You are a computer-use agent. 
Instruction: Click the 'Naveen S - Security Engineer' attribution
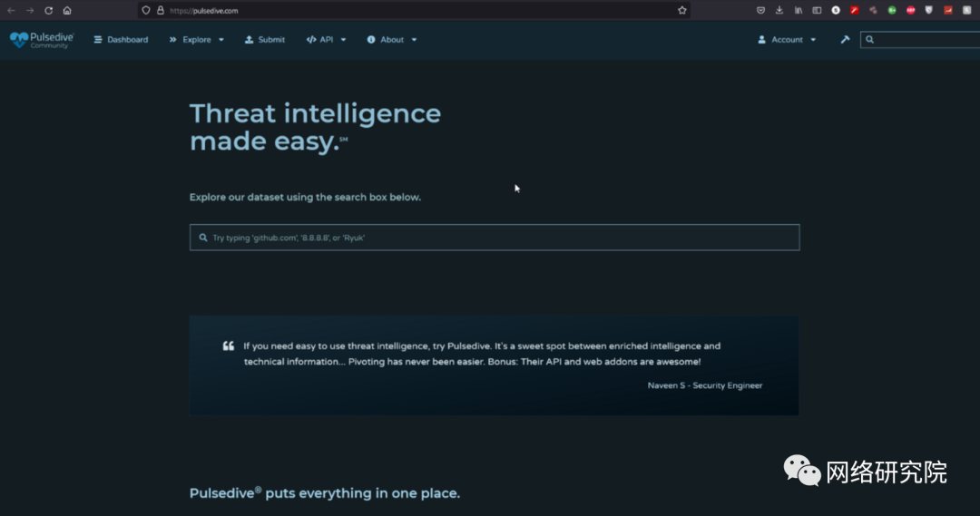coord(705,385)
